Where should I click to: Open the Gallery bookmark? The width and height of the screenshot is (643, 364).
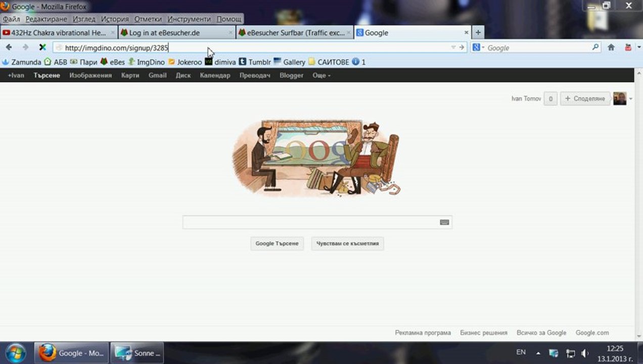point(290,62)
